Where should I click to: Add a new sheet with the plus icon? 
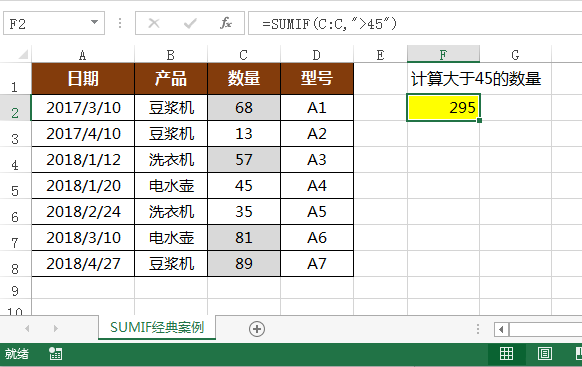257,329
